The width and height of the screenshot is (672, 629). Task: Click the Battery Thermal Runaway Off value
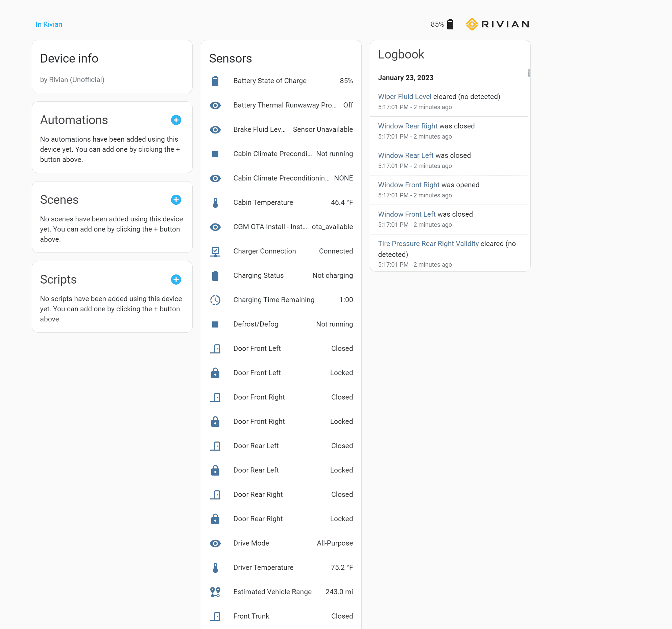pyautogui.click(x=348, y=105)
